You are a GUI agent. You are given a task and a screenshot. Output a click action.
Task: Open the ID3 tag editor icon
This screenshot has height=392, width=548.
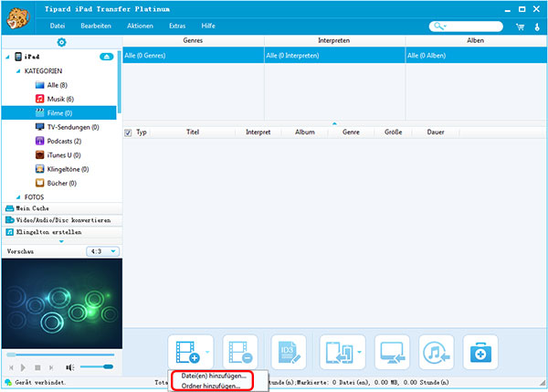point(289,352)
